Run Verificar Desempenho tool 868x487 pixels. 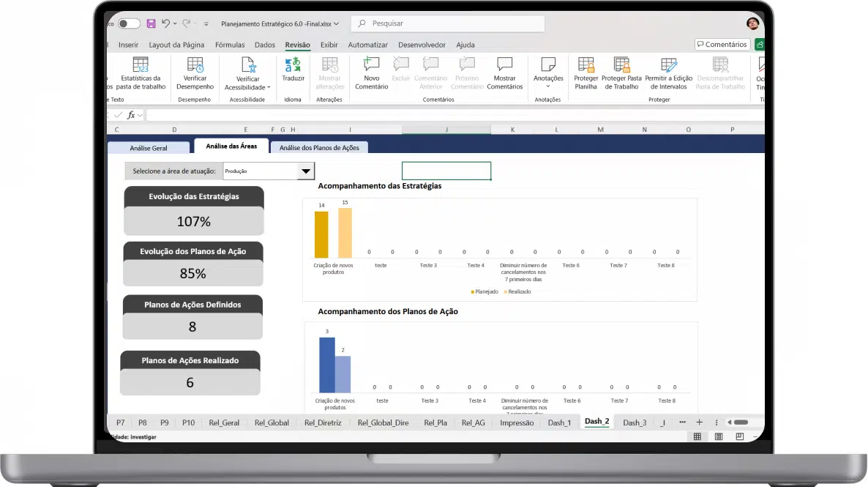[x=195, y=73]
